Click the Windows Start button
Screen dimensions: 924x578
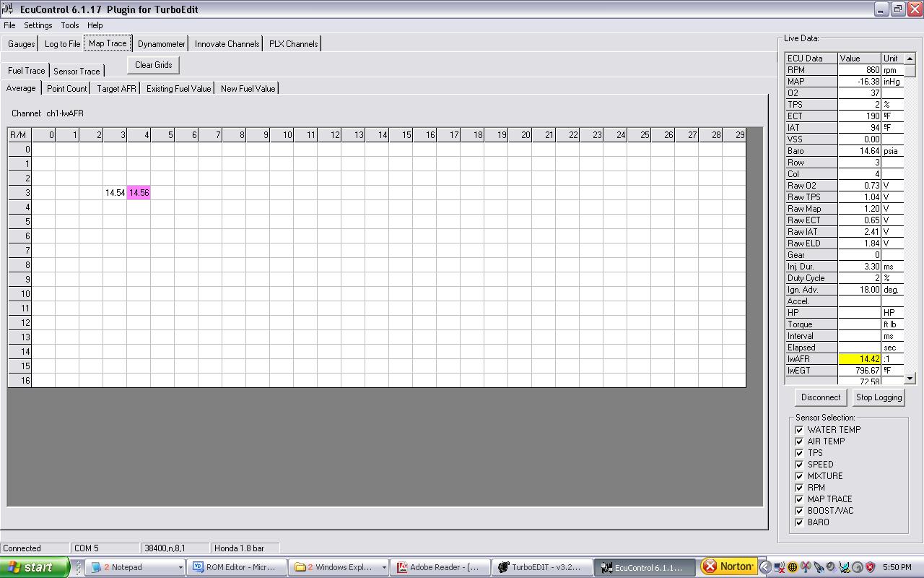(x=33, y=567)
